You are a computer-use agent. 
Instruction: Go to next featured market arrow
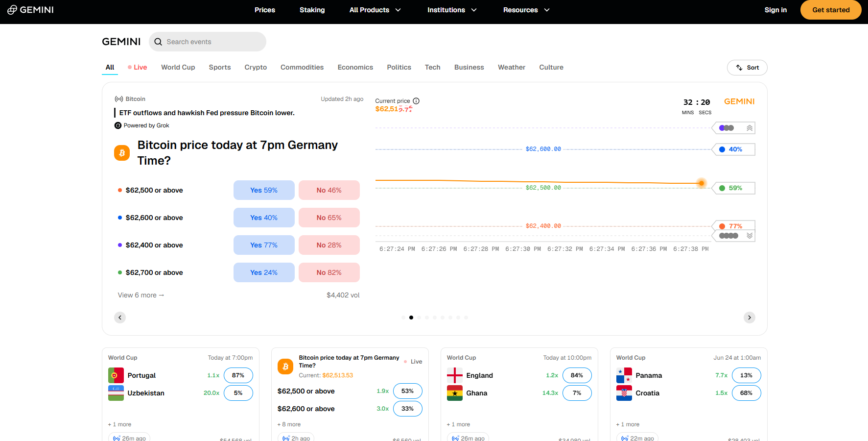click(x=750, y=318)
